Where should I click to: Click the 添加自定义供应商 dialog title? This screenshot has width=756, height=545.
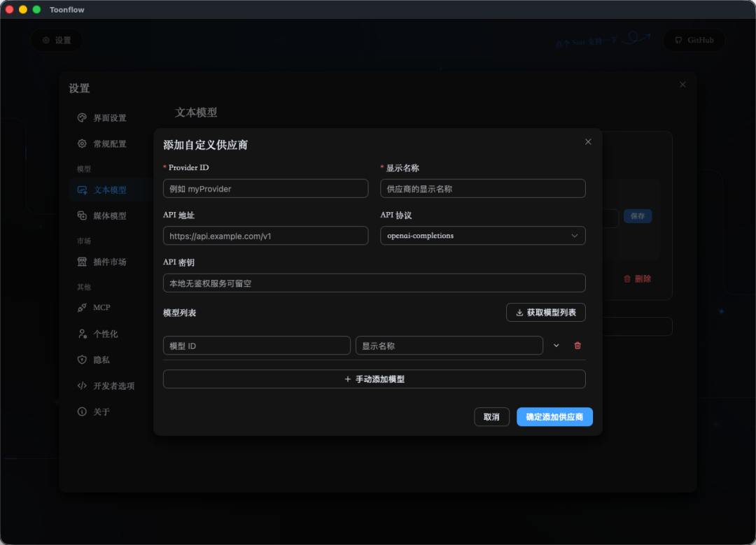tap(205, 145)
